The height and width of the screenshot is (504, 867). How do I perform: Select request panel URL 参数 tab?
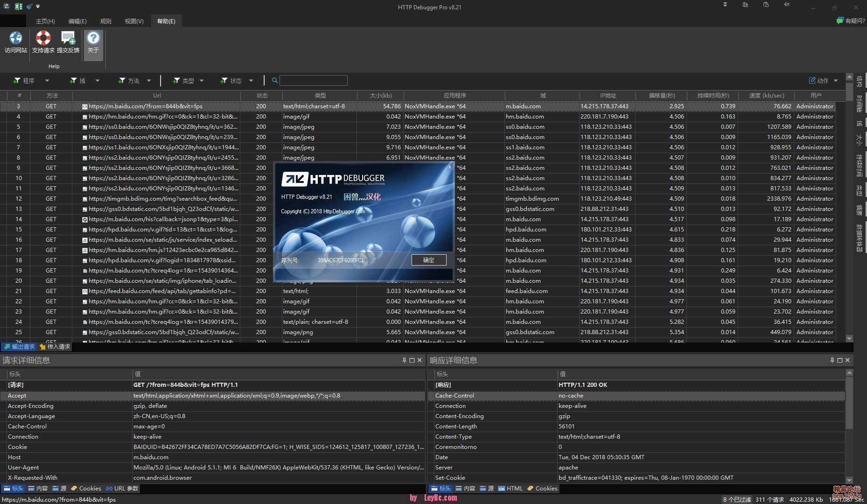[x=122, y=489]
